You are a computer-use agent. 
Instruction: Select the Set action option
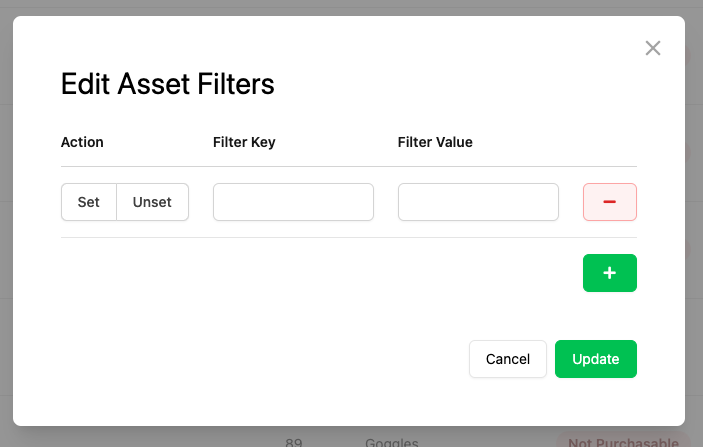[x=89, y=202]
